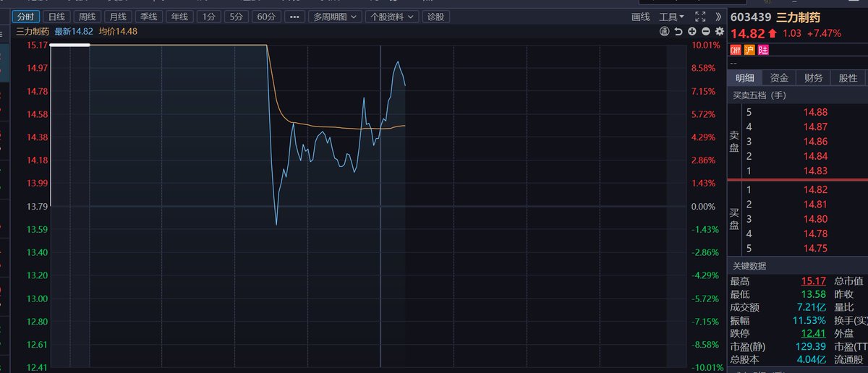Click the CNY currency badge
Viewport: 868px width, 373px height.
coord(736,50)
